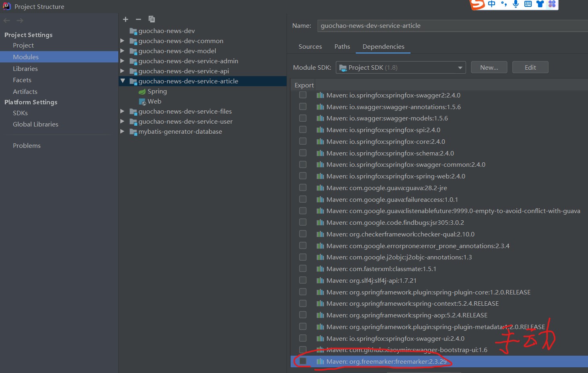
Task: Click the library icon for slf4j-api:1.7.21
Action: point(320,280)
